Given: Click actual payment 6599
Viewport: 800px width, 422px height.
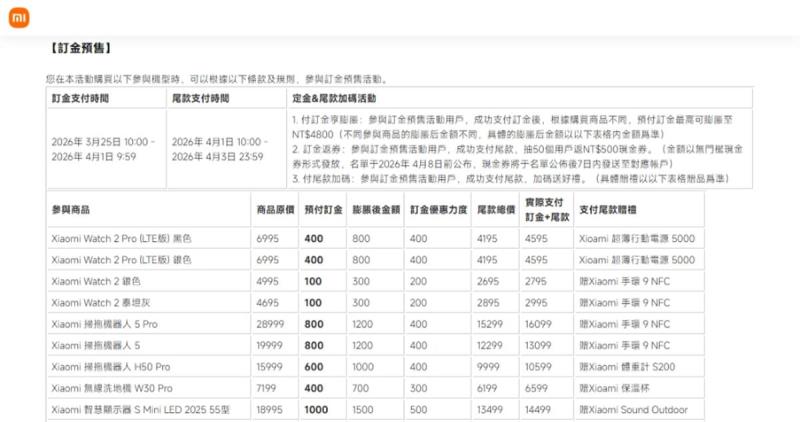Looking at the screenshot, I should 536,389.
